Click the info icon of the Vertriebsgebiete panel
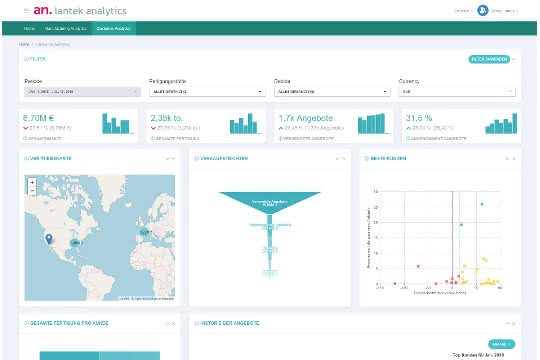This screenshot has height=360, width=540. pyautogui.click(x=26, y=158)
